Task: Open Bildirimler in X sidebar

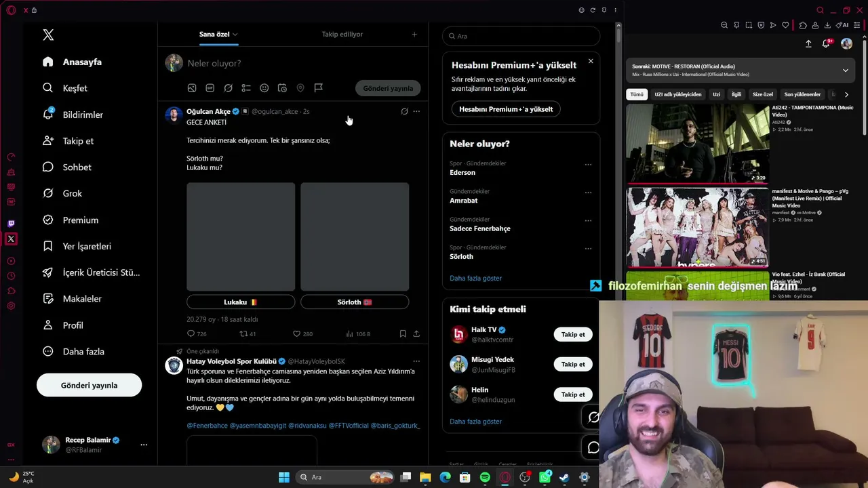Action: coord(73,115)
